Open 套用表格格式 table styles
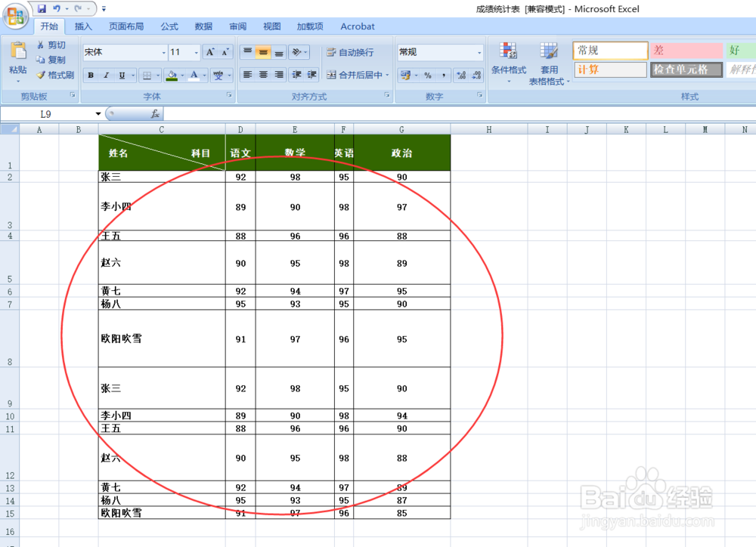 coord(549,63)
